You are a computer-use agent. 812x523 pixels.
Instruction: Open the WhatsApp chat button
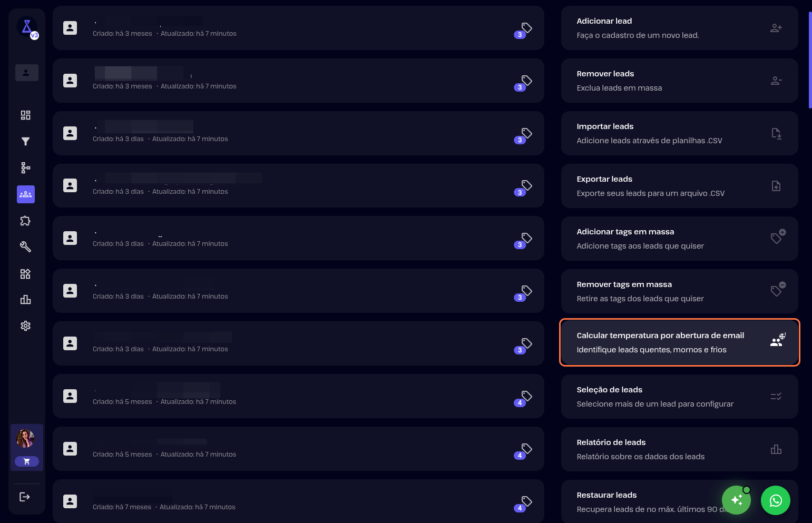tap(775, 500)
